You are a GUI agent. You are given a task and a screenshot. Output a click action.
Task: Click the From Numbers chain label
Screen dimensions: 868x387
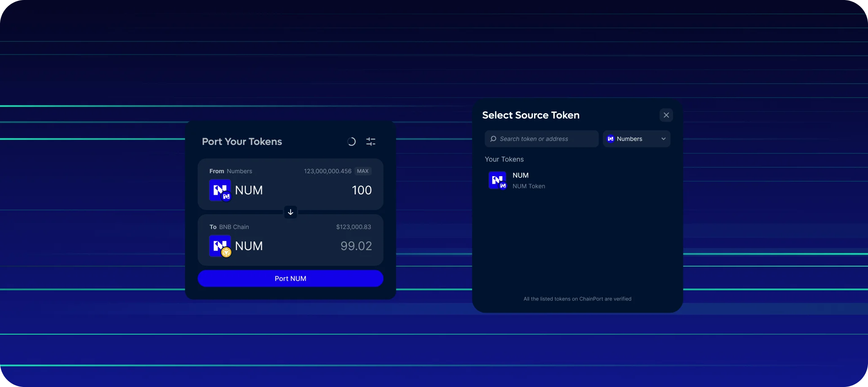click(x=231, y=171)
